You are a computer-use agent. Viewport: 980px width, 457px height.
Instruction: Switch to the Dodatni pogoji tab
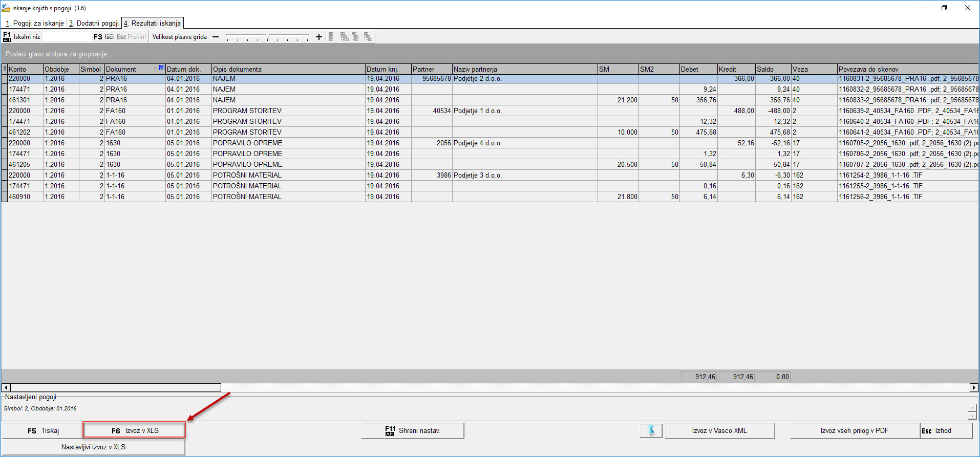coord(94,23)
